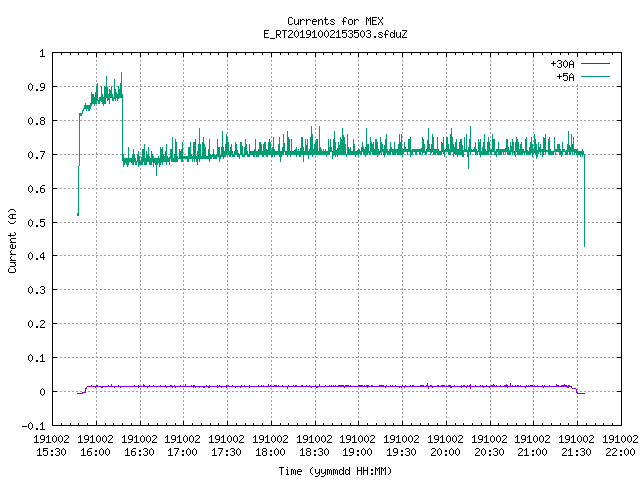Click y-axis tick value 0.6
Screen dimensions: 640x480
pyautogui.click(x=36, y=189)
